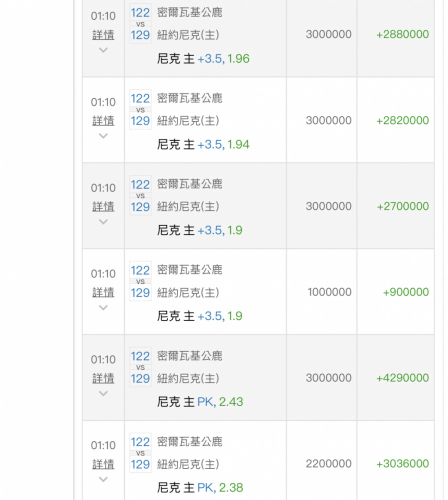
Task: Expand chevron under 詳情 in +2700000 row
Action: point(103,221)
